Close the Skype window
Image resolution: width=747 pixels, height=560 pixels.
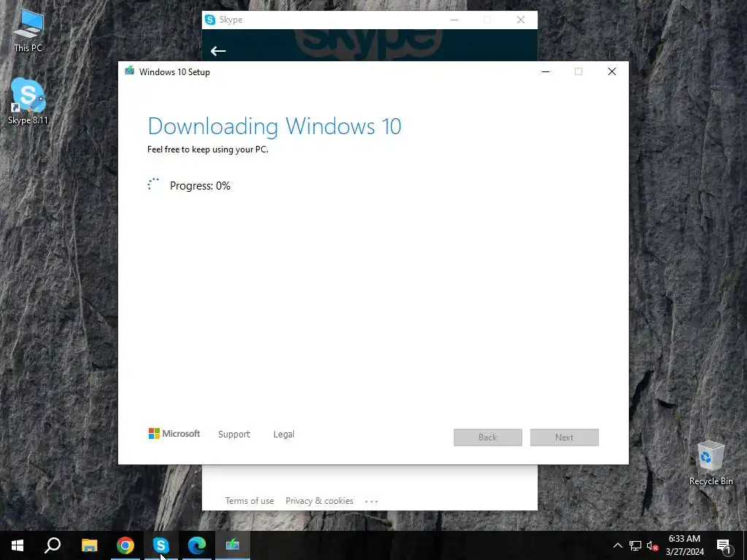tap(521, 20)
